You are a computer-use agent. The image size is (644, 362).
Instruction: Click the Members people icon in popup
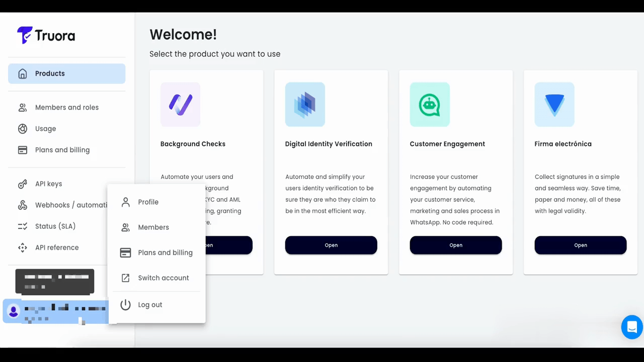pyautogui.click(x=126, y=227)
